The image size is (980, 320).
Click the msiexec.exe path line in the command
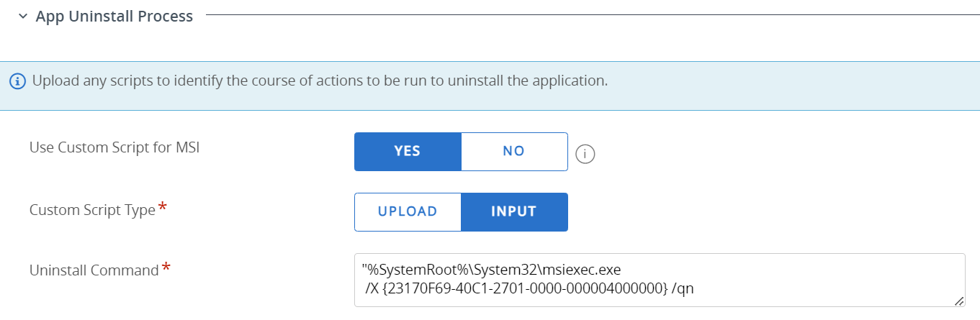491,270
